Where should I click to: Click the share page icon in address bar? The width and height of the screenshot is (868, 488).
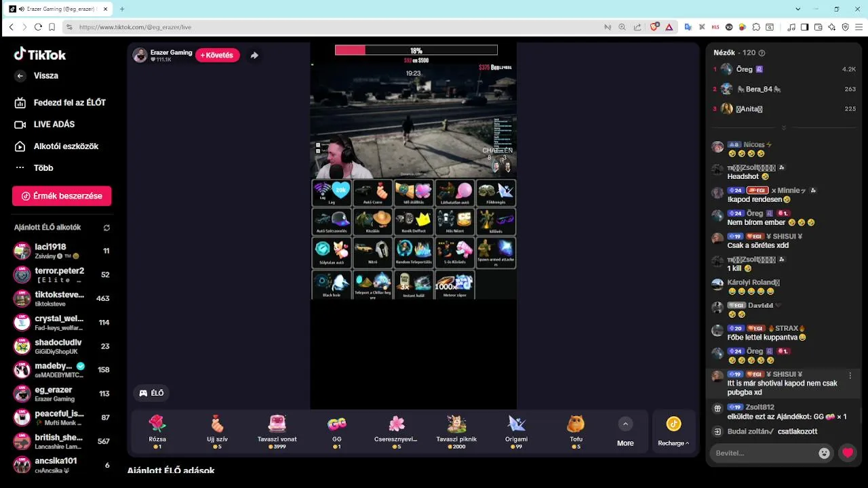[637, 27]
